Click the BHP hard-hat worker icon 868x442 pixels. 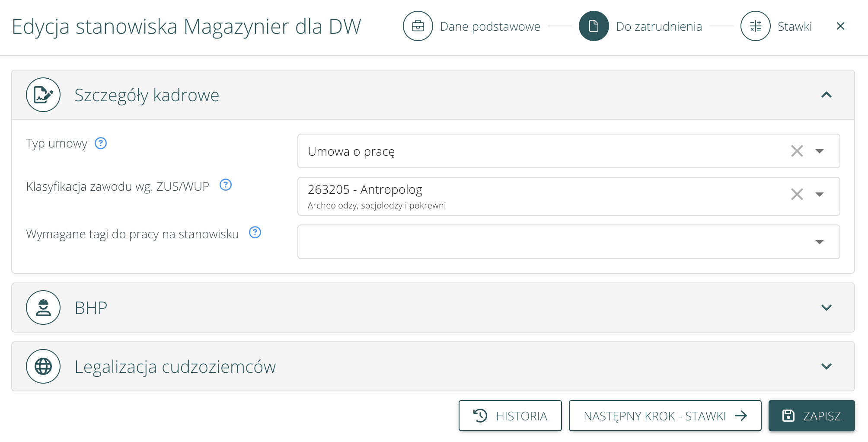[43, 307]
